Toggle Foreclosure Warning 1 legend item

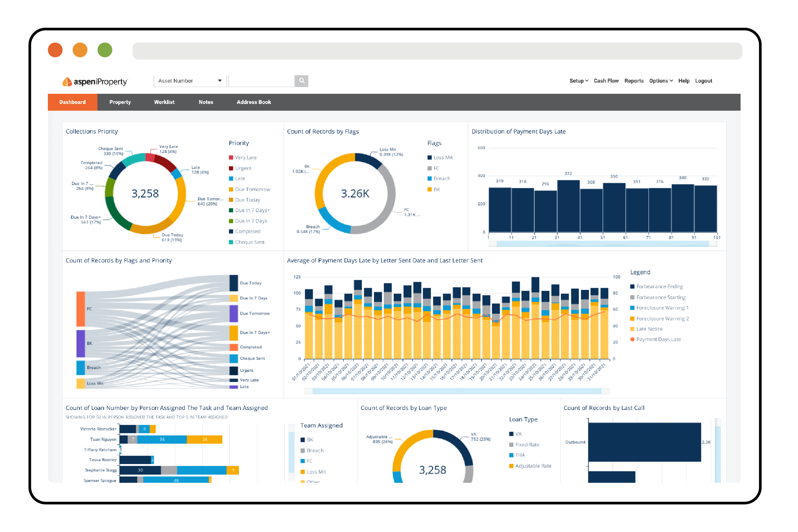pyautogui.click(x=659, y=308)
